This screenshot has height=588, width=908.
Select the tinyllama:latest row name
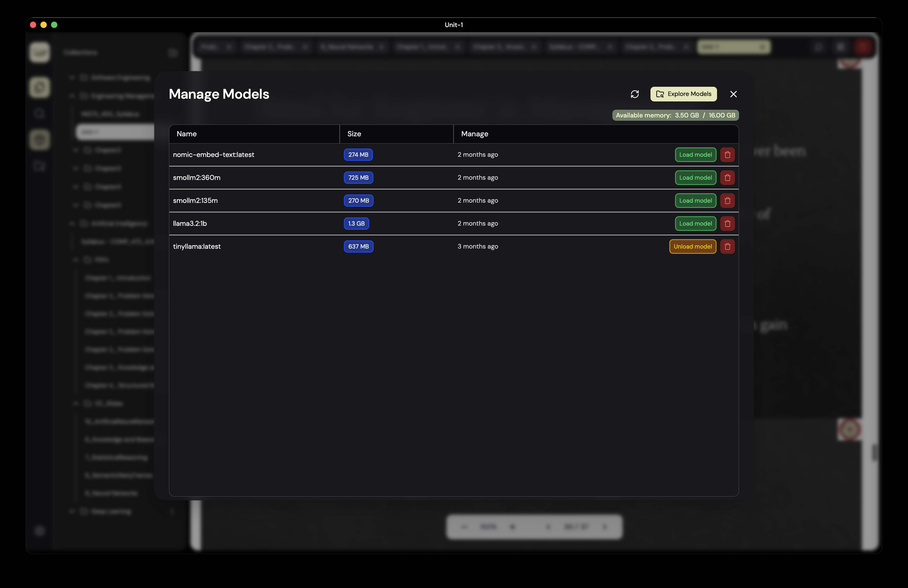(x=196, y=246)
